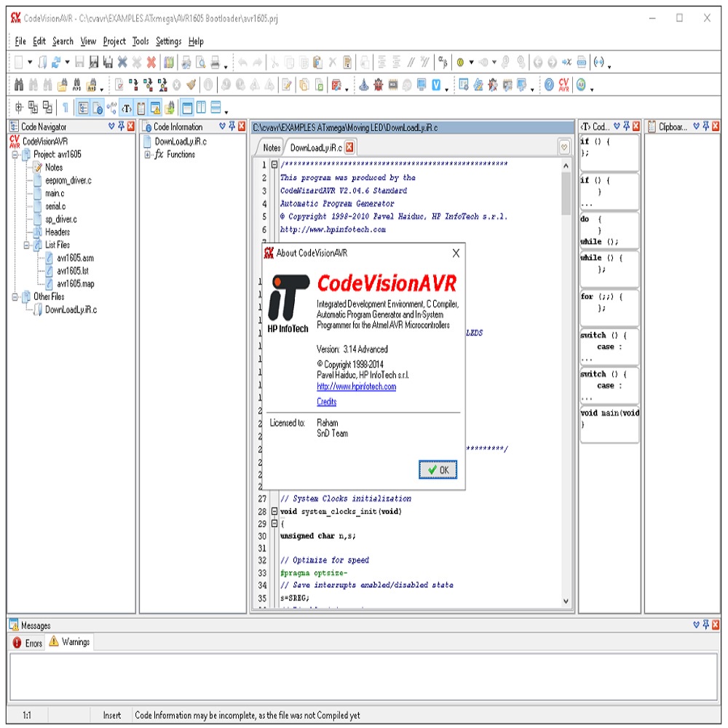This screenshot has width=728, height=728.
Task: Collapse code fold at line 28
Action: [274, 511]
